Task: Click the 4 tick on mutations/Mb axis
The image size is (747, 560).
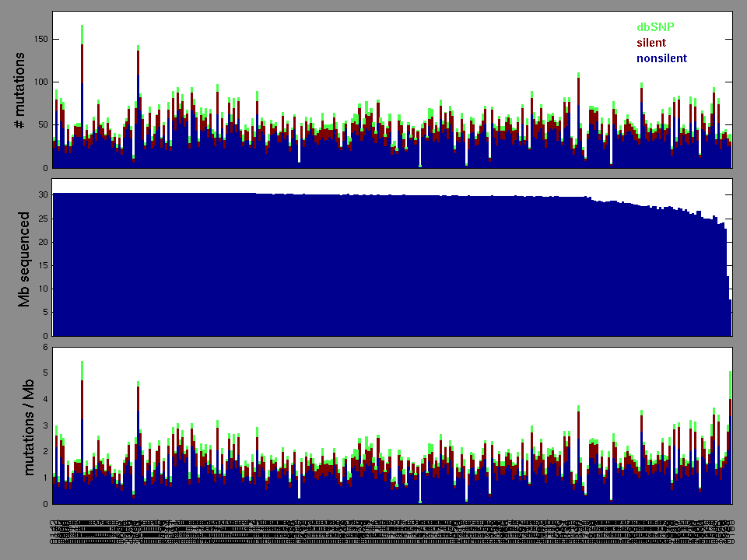Action: click(45, 399)
